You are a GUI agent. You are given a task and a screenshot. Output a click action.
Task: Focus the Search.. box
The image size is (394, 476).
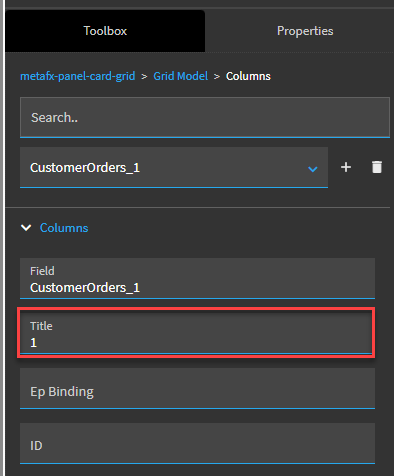tap(205, 117)
